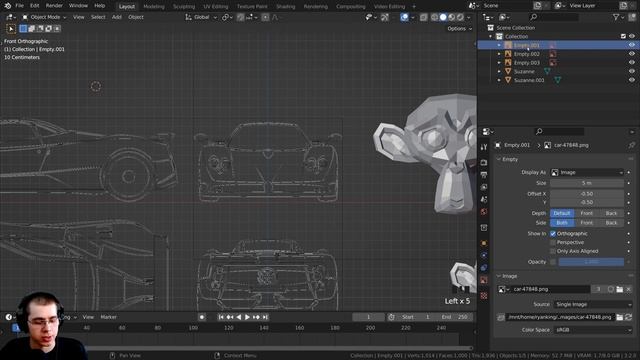Open the Output properties tab icon
Screen dimensions: 640x360
point(484,175)
